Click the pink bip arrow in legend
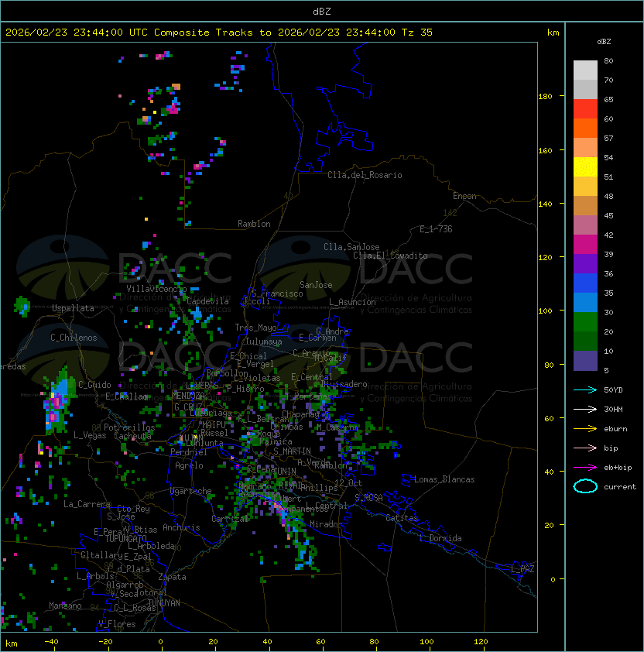644x652 pixels. tap(585, 448)
